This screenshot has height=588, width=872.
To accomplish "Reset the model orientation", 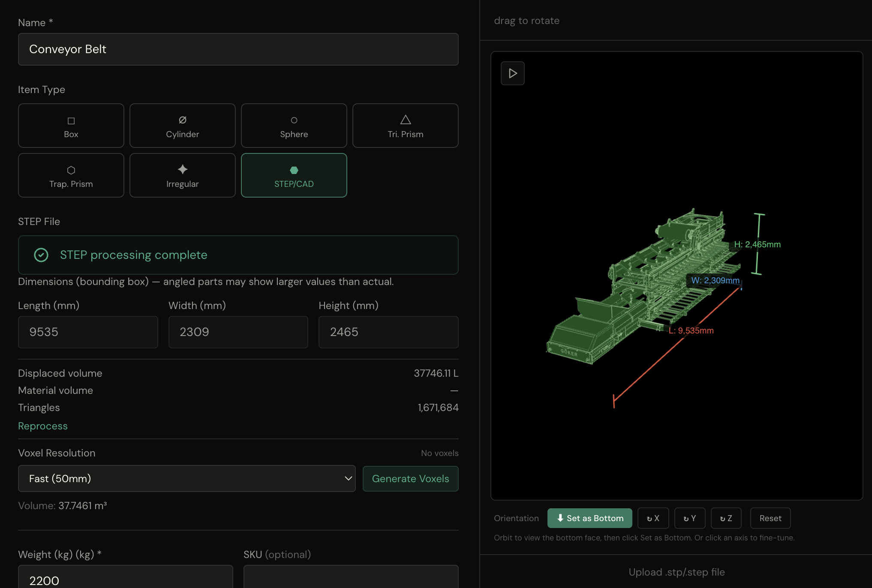I will (x=770, y=518).
